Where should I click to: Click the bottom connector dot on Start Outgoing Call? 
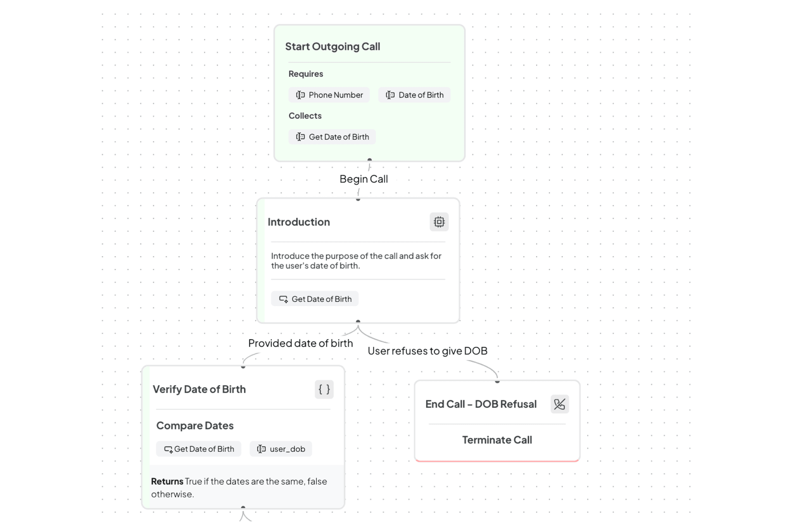click(x=370, y=159)
